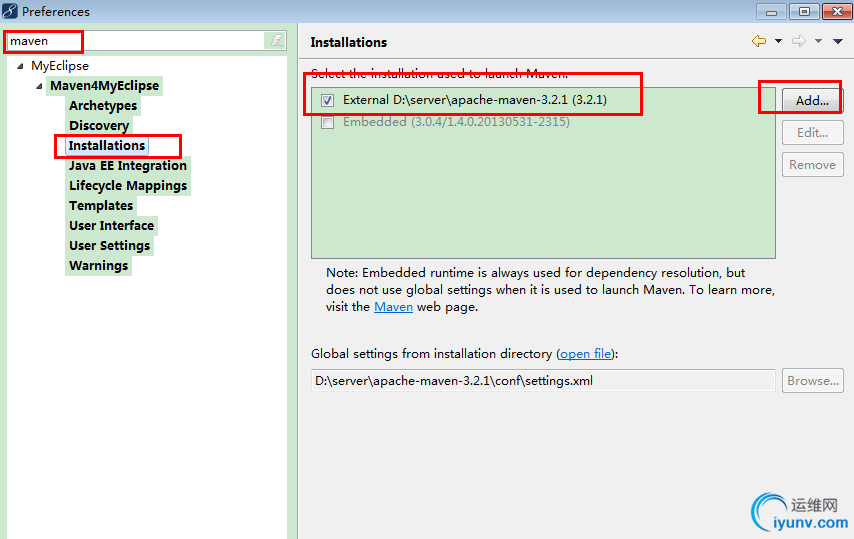Click the global settings path field
Viewport: 854px width, 539px height.
click(543, 381)
